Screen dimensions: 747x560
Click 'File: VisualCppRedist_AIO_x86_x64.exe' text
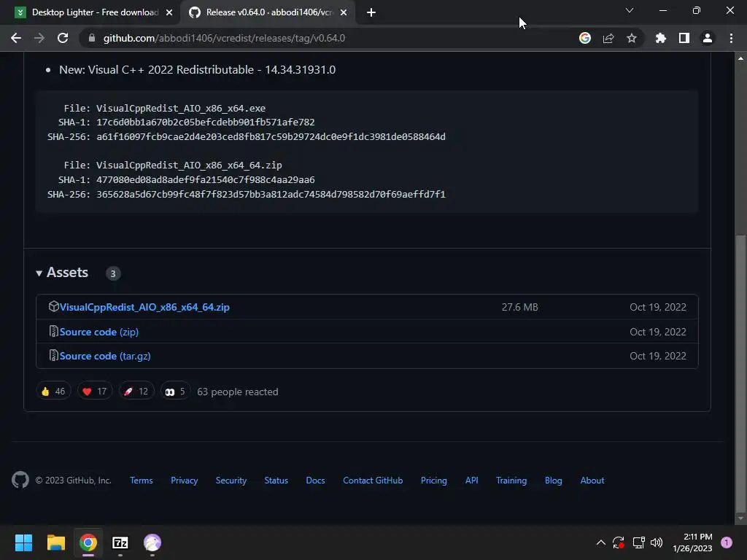[165, 108]
